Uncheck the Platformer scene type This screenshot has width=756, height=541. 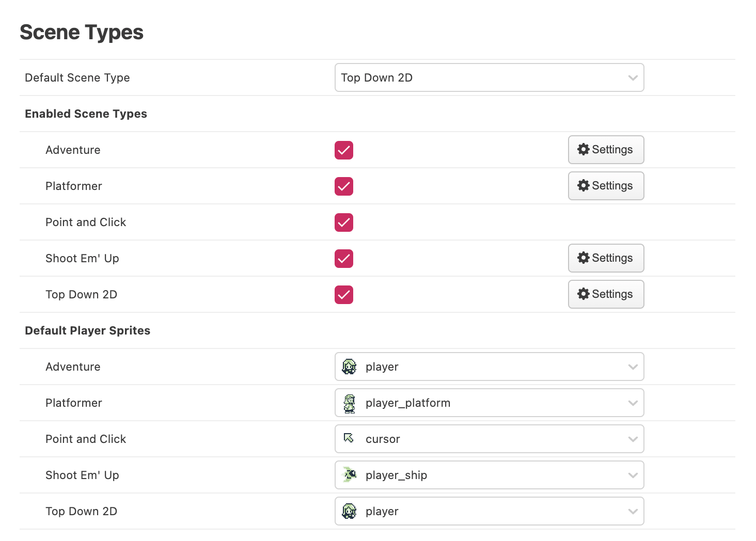[344, 186]
